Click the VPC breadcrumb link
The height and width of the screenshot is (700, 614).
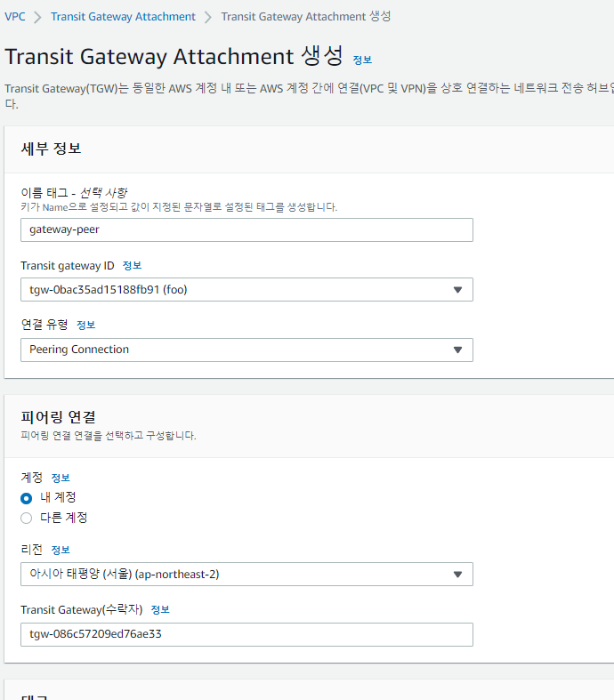tap(14, 17)
